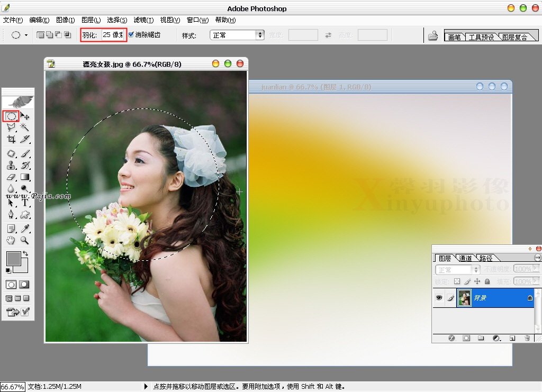The width and height of the screenshot is (542, 392).
Task: Toggle the 消除锯齿 anti-alias checkbox
Action: [131, 35]
